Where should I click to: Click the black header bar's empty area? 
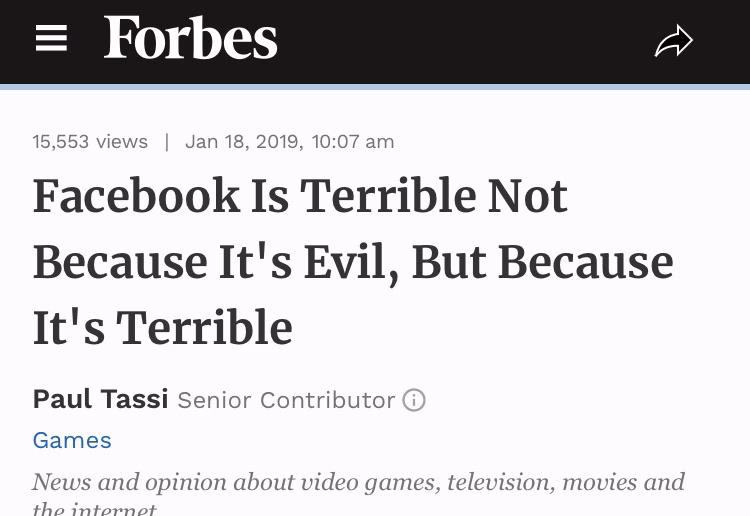464,42
